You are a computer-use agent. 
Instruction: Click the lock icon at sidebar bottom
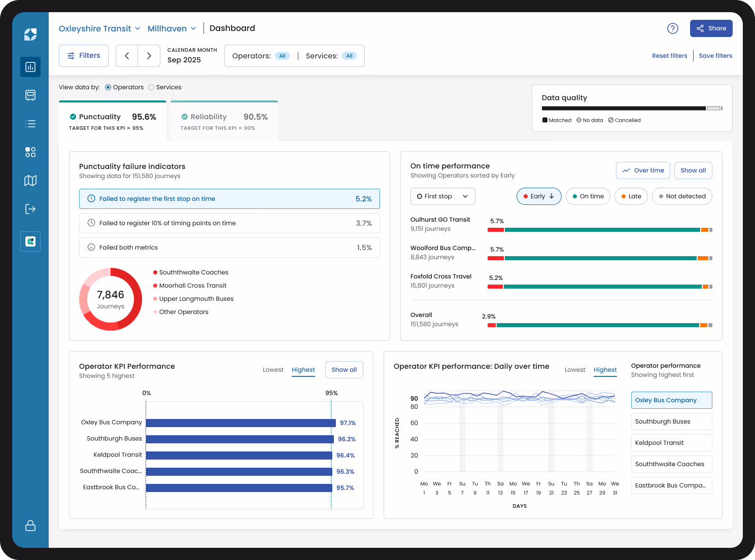click(30, 526)
